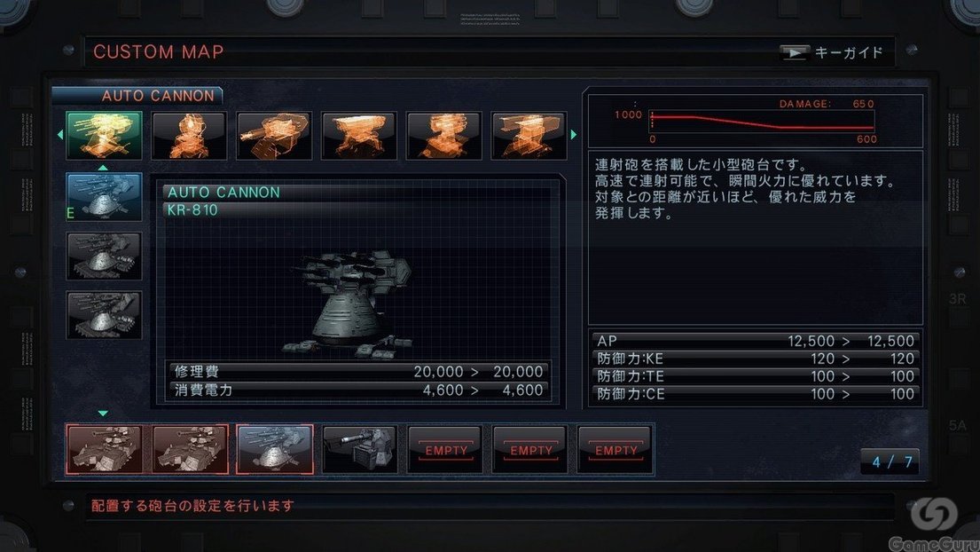Click the up arrow above variant list
Viewport: 980px width, 552px height.
[x=103, y=168]
